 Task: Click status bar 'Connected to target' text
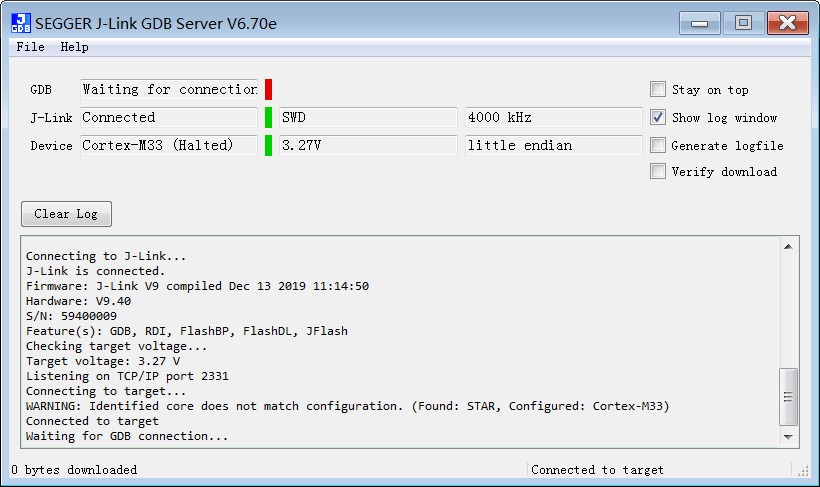pyautogui.click(x=597, y=470)
